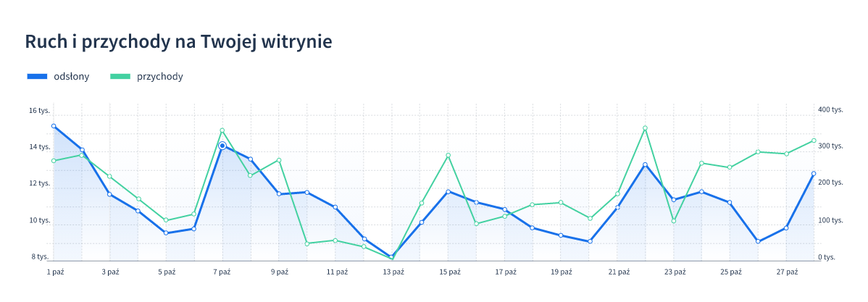
Task: Click the green przychody point on 10 paź
Action: pyautogui.click(x=307, y=243)
